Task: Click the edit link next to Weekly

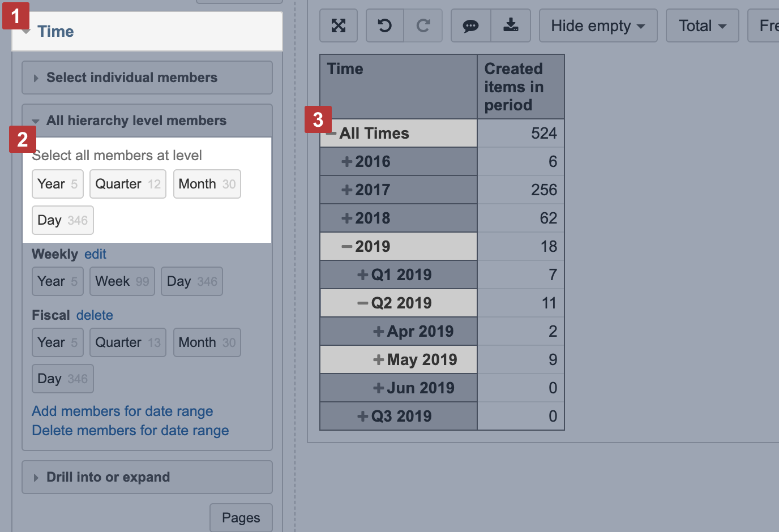Action: tap(95, 254)
